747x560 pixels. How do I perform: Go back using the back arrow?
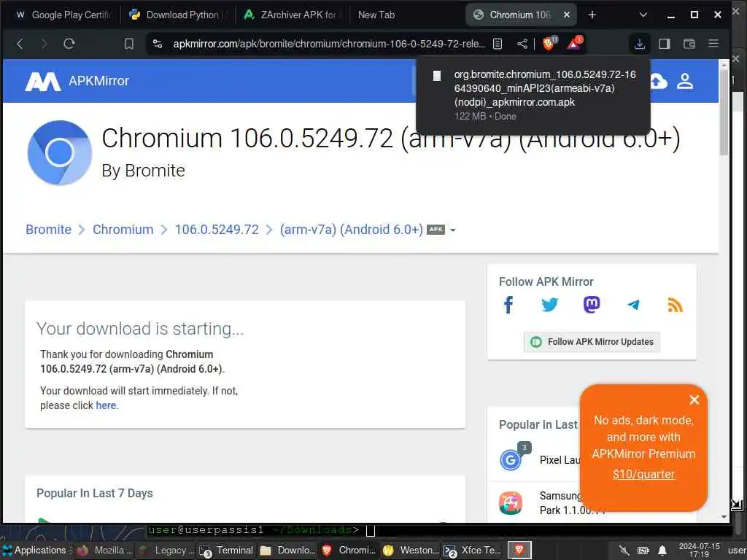click(x=20, y=44)
